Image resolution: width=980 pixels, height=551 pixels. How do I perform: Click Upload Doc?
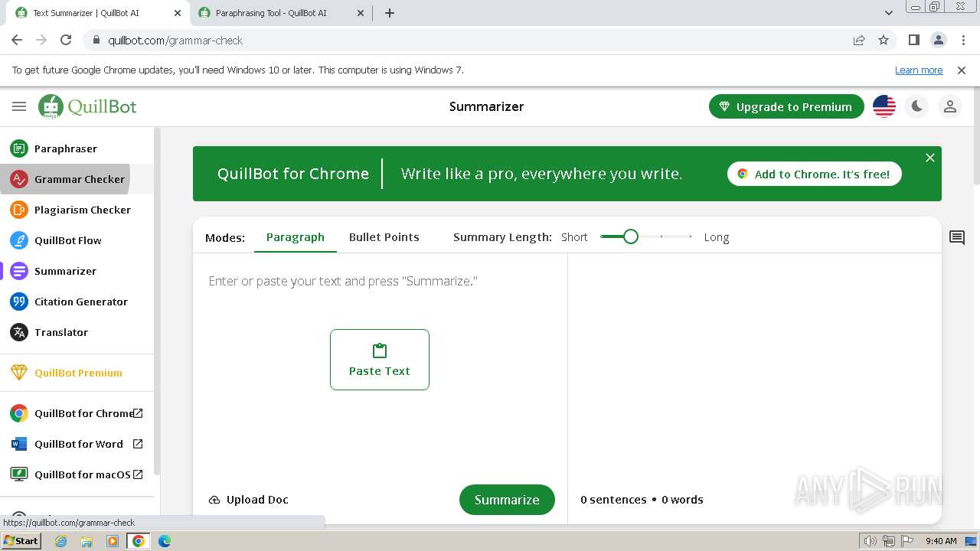249,500
